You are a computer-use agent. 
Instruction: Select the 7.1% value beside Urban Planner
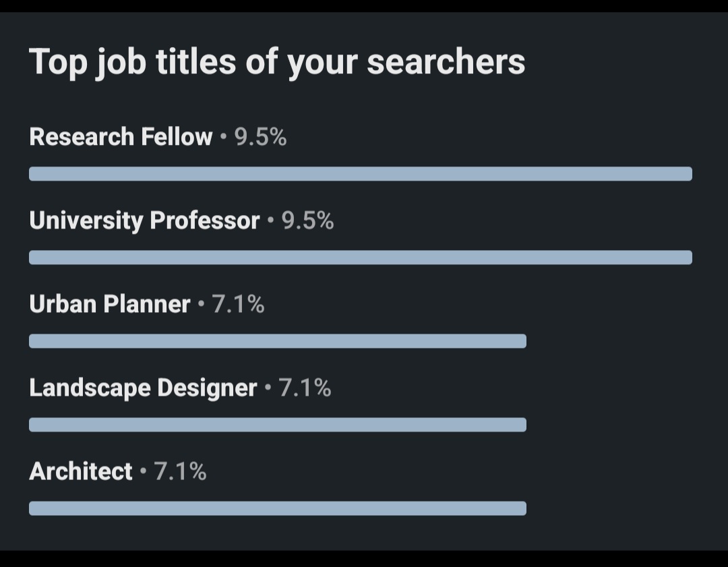(x=238, y=304)
